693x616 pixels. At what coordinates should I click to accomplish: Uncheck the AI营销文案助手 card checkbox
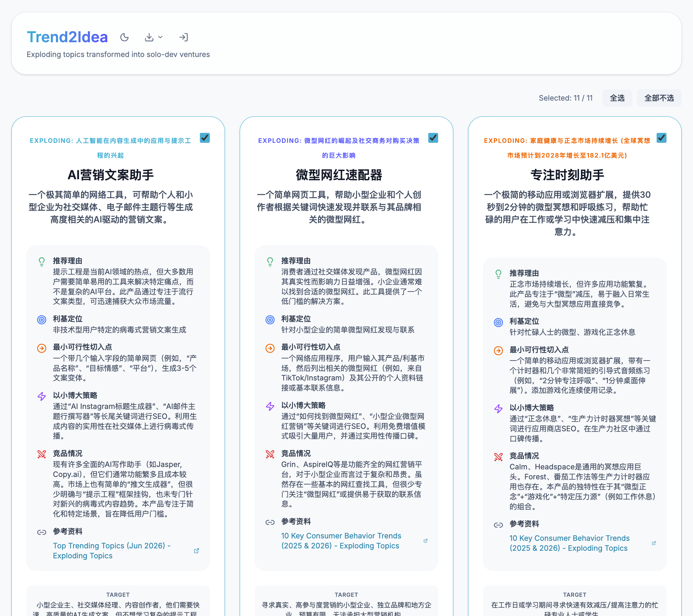[205, 138]
